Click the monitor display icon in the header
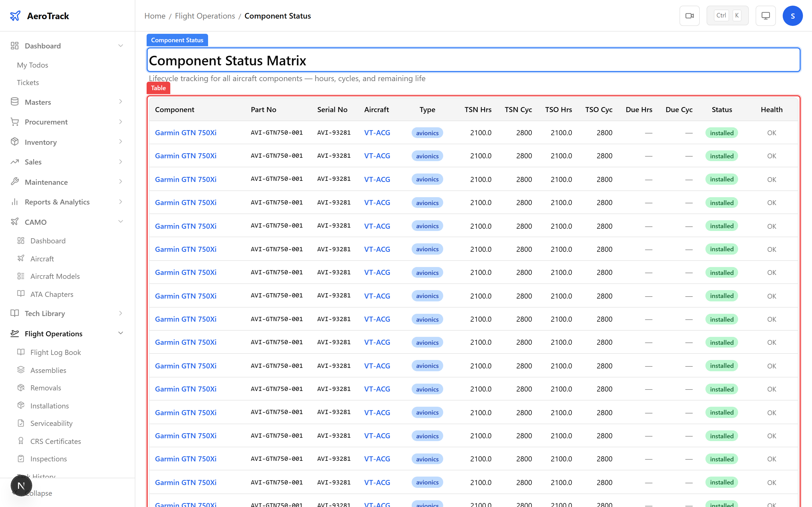 tap(765, 15)
